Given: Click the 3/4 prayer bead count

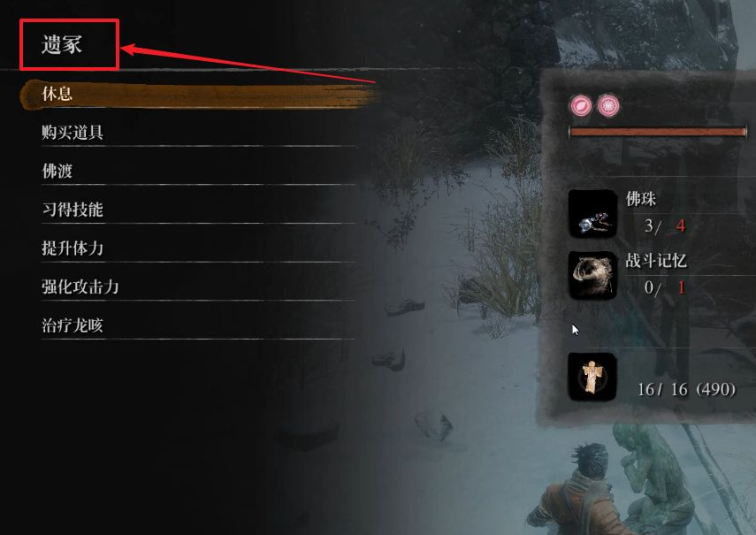Looking at the screenshot, I should [665, 225].
